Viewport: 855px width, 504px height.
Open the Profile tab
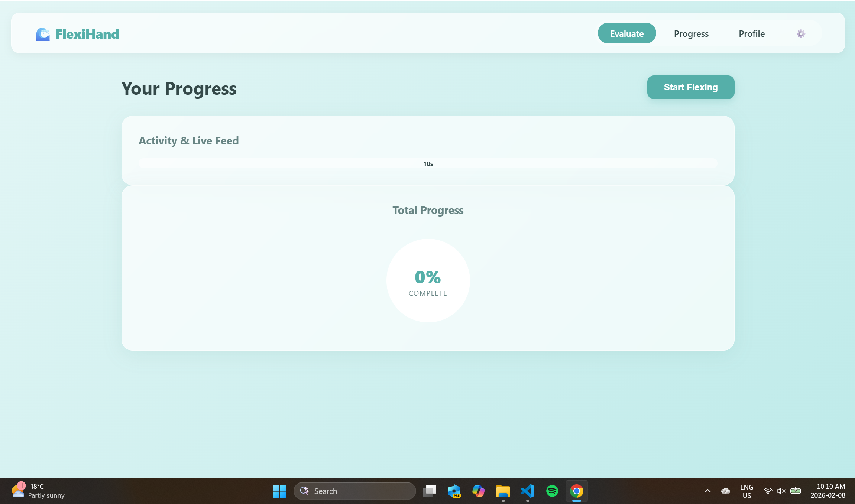point(751,33)
